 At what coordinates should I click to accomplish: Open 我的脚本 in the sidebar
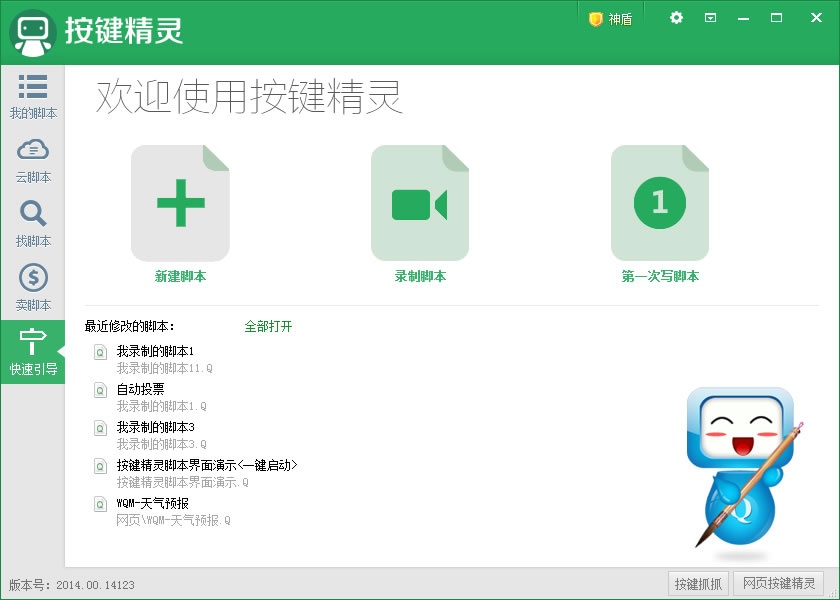[33, 97]
